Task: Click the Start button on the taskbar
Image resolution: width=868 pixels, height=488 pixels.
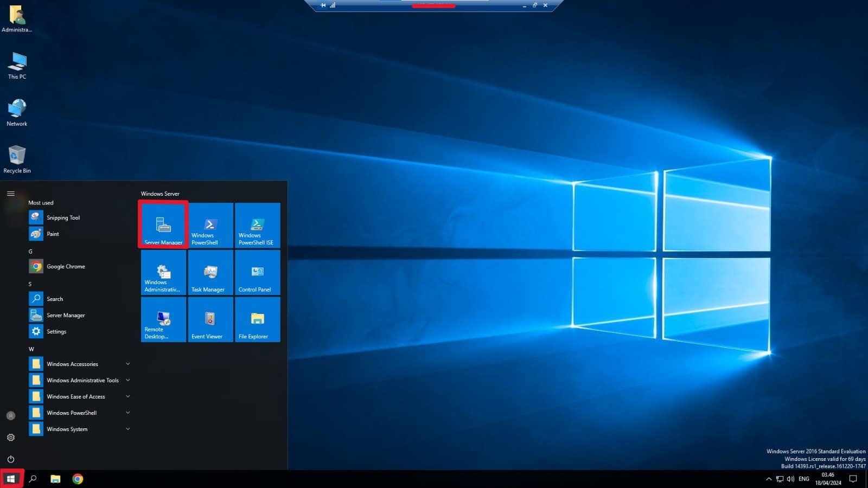Action: [x=11, y=479]
